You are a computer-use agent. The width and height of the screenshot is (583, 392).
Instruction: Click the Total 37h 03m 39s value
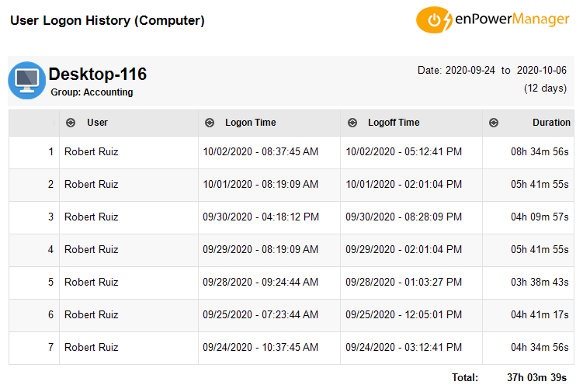pyautogui.click(x=537, y=377)
